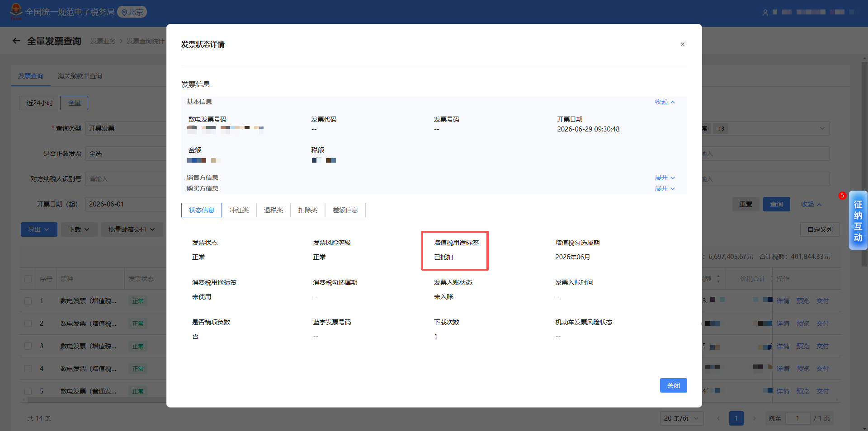Click the +3 tag in the filter dropdown
Screen dimensions: 868x431
721,129
